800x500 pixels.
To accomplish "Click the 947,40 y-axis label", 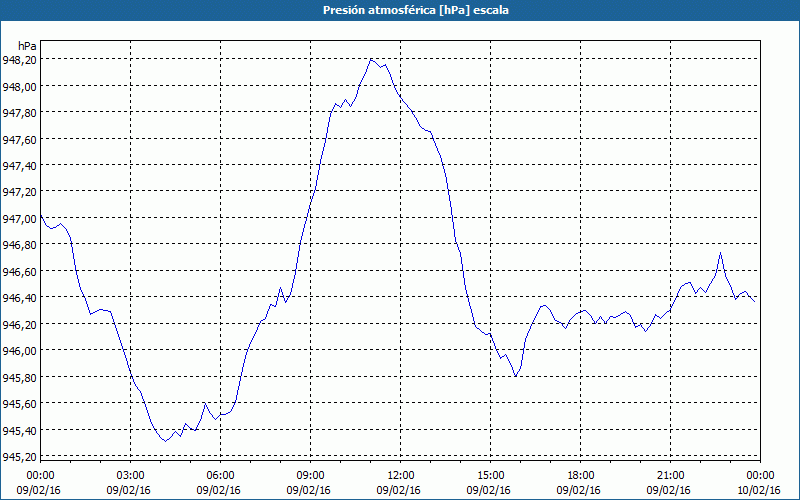I will tap(19, 165).
